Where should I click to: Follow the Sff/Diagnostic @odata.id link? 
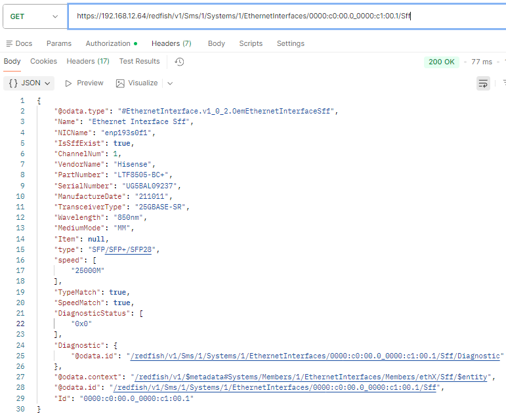(x=316, y=356)
